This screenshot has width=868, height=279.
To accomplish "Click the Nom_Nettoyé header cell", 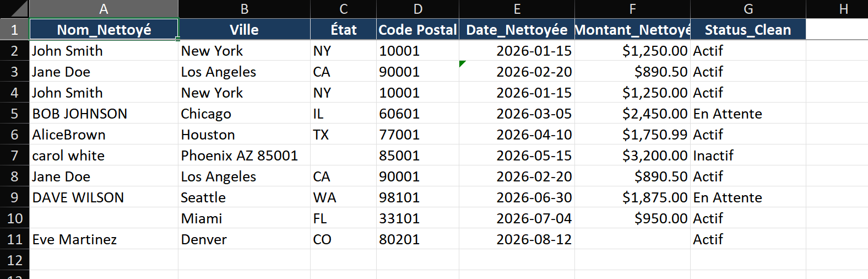I will (104, 29).
